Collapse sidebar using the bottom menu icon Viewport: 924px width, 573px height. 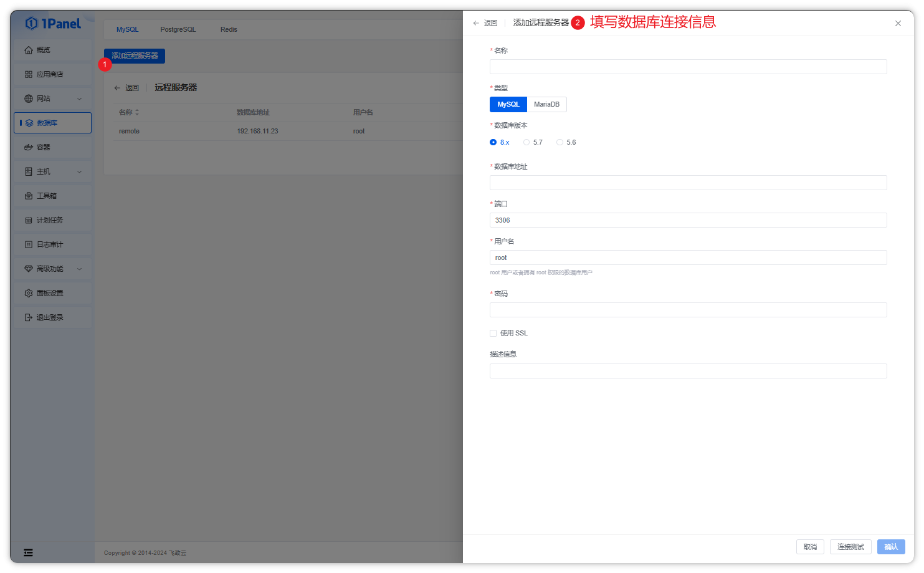(x=28, y=552)
